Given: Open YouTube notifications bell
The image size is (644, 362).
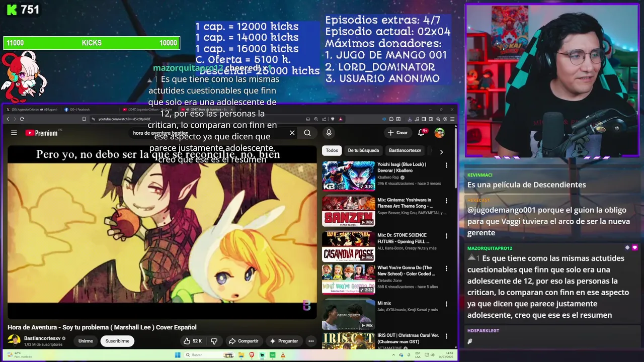Looking at the screenshot, I should click(422, 133).
